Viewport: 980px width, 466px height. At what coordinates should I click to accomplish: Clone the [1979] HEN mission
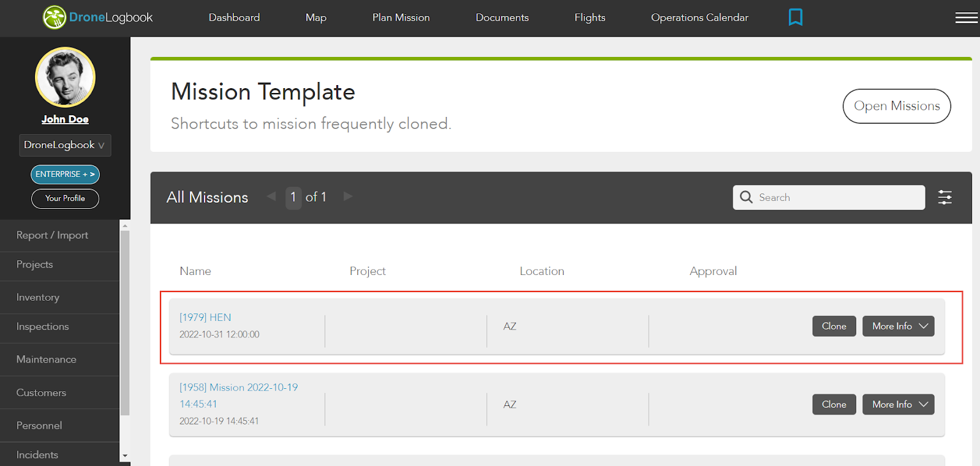click(834, 326)
